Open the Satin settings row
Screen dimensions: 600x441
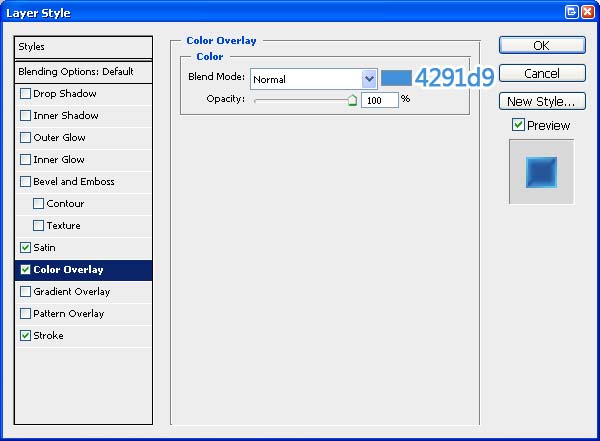tap(83, 248)
